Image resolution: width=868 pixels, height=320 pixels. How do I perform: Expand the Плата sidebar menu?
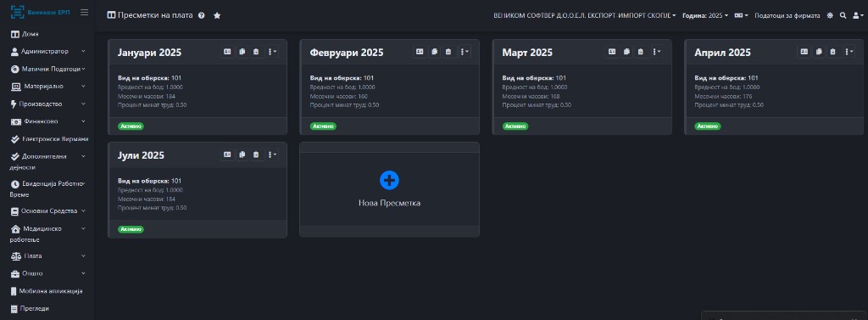[47, 255]
